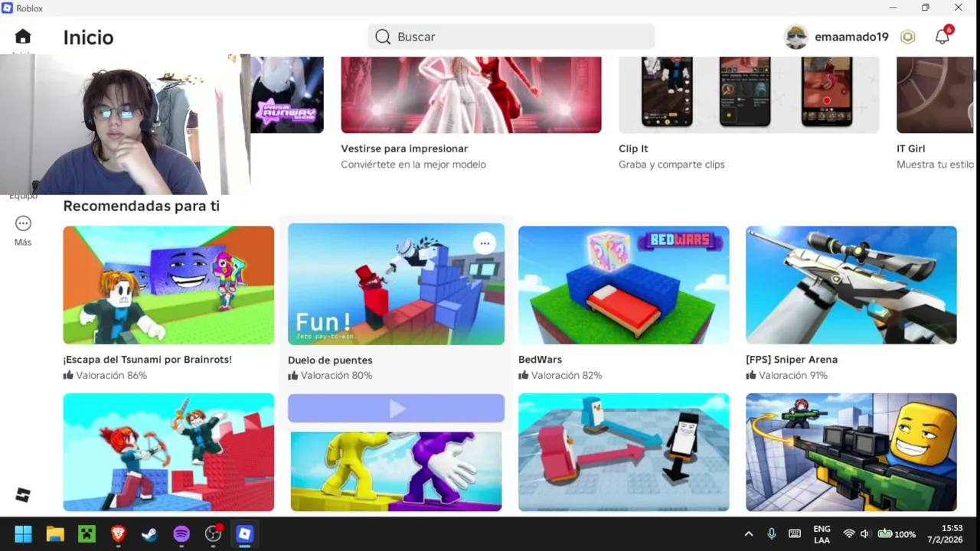Click the Duelo de puentes title

pos(330,360)
